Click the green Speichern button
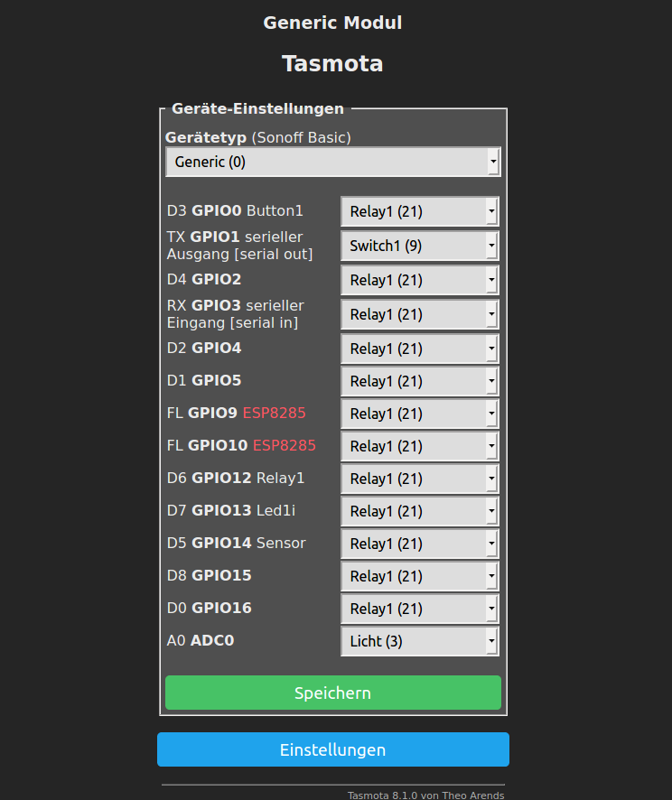This screenshot has height=800, width=672. coord(332,693)
